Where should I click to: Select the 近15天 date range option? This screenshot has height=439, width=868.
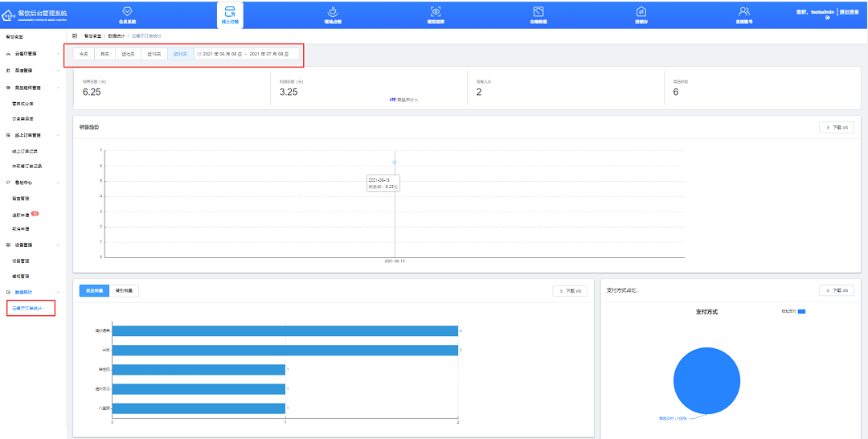(x=154, y=54)
